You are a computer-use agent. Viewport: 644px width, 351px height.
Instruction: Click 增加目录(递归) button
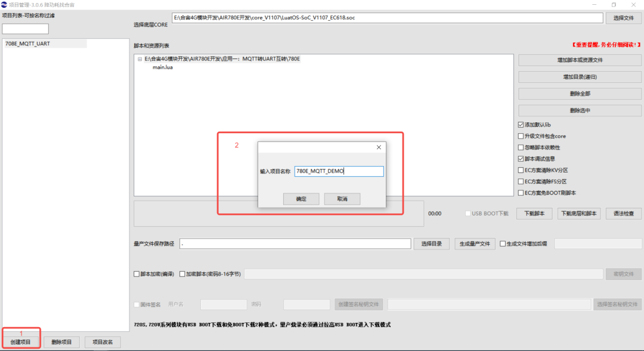[580, 77]
